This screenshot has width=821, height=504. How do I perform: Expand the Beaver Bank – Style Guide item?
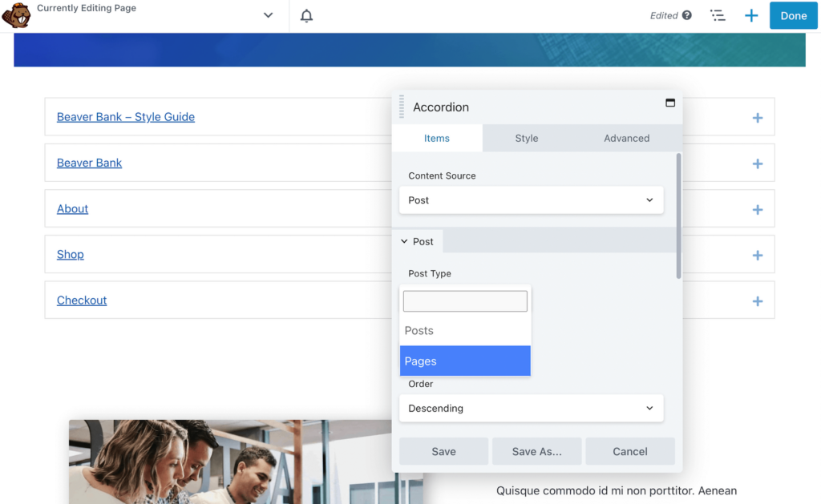(757, 118)
